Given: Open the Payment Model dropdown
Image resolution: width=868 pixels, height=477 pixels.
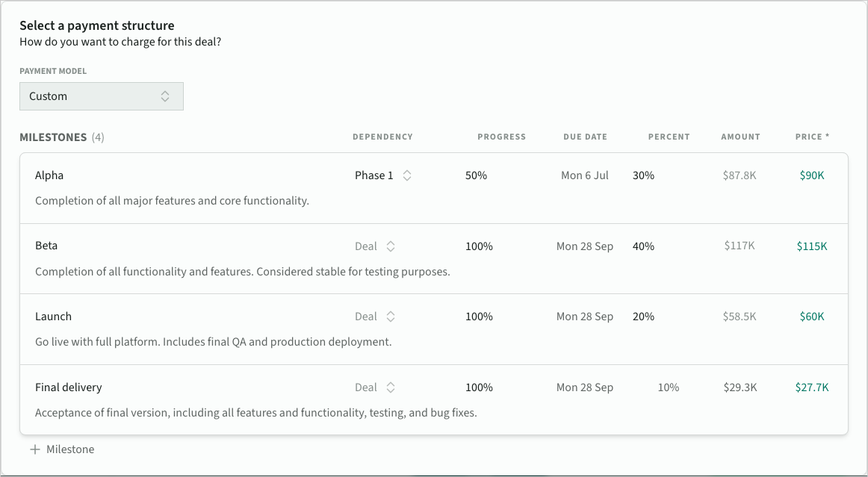Looking at the screenshot, I should click(101, 96).
